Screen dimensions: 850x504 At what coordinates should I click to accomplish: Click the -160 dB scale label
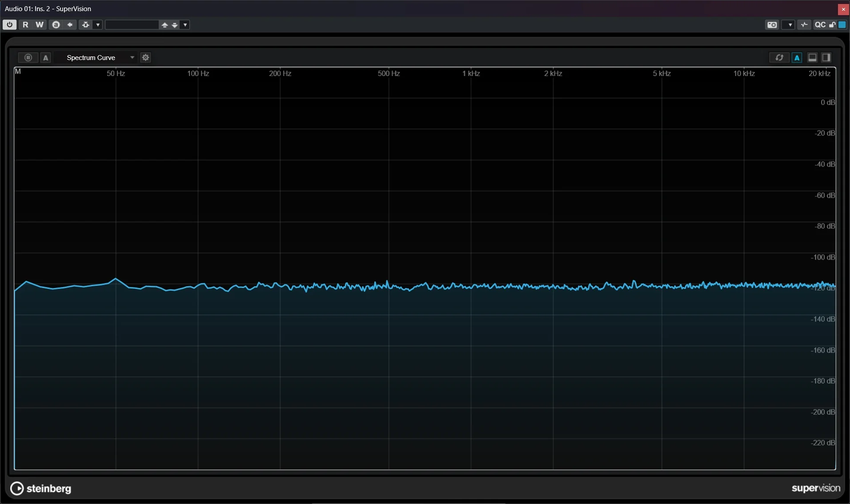pyautogui.click(x=823, y=350)
